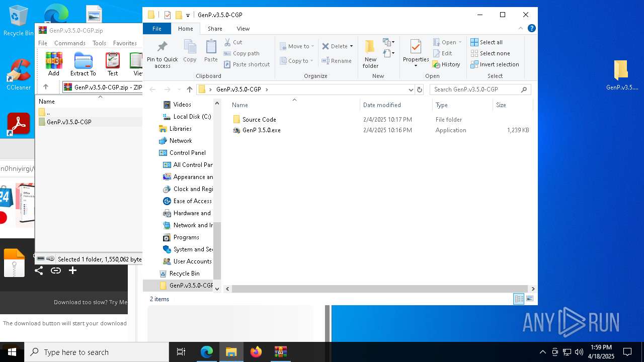Viewport: 644px width, 362px height.
Task: Expand the Open button dropdown arrow
Action: (460, 42)
